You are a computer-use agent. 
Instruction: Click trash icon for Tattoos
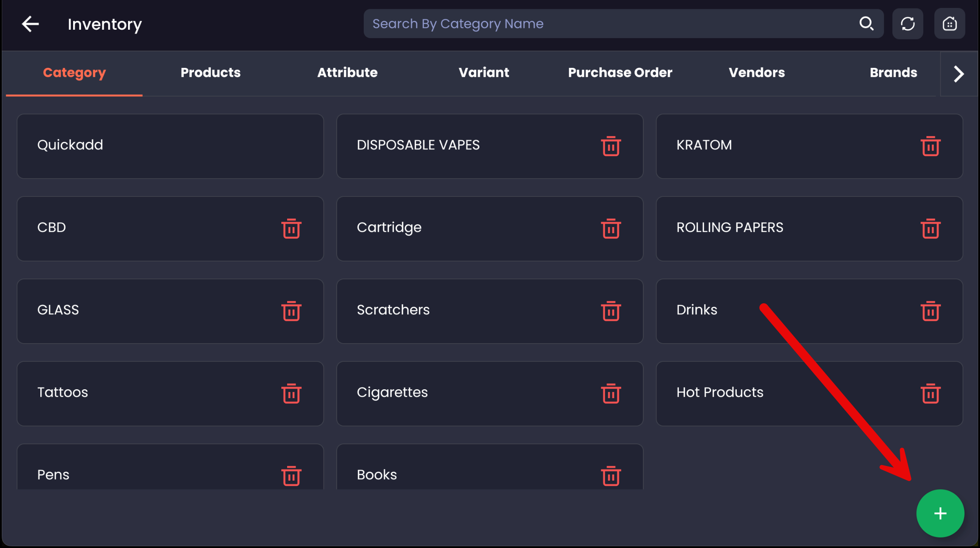[291, 393]
